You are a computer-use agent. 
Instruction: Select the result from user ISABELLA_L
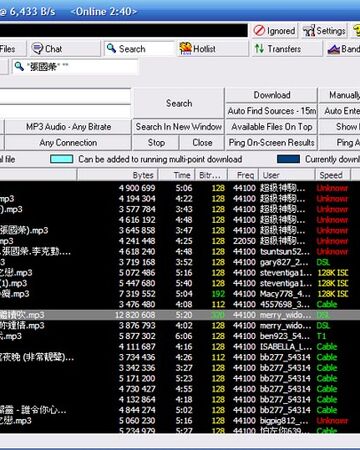180,347
